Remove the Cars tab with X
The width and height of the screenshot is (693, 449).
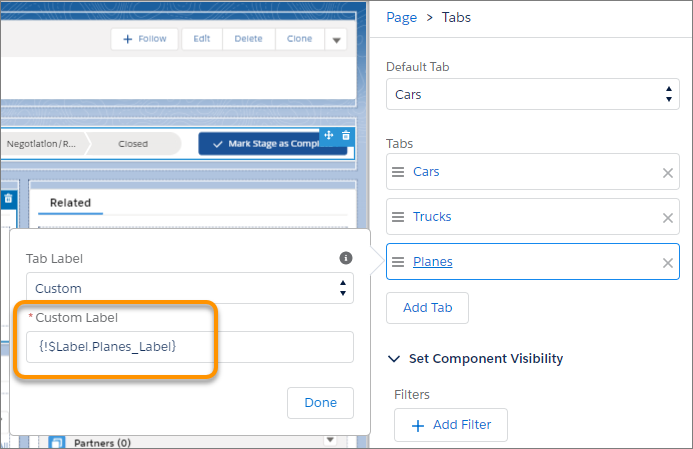click(x=667, y=173)
